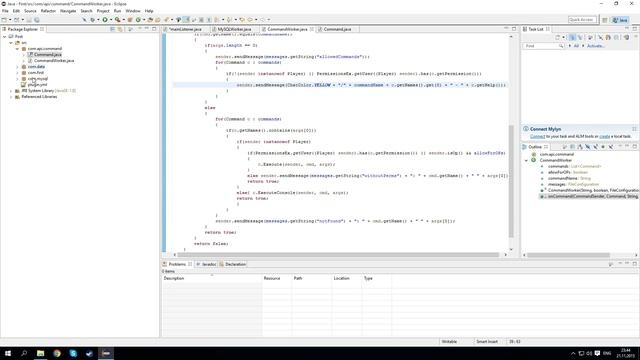Click the All filter in Task List
The width and height of the screenshot is (640, 360).
[576, 46]
